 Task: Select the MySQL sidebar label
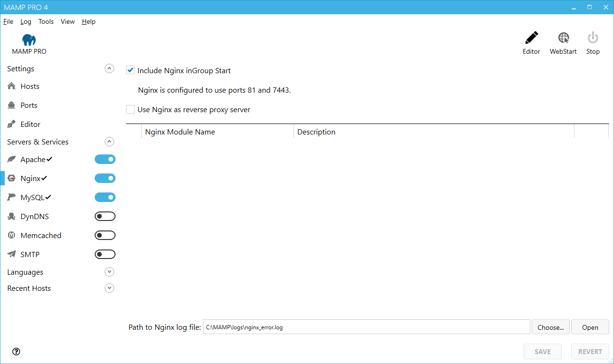[x=33, y=197]
